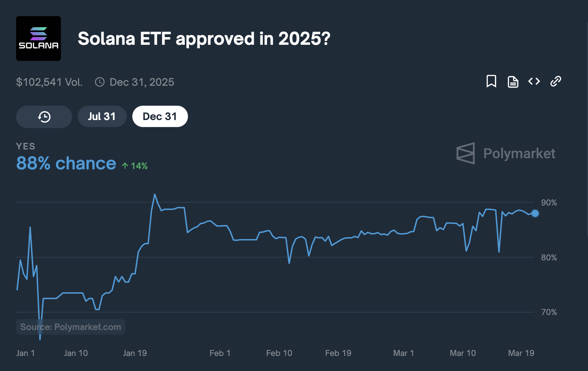Click the bookmark icon to save market

click(x=491, y=82)
